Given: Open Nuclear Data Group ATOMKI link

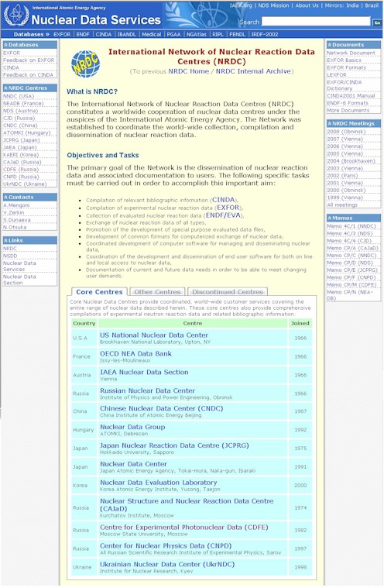Looking at the screenshot, I should pos(132,427).
